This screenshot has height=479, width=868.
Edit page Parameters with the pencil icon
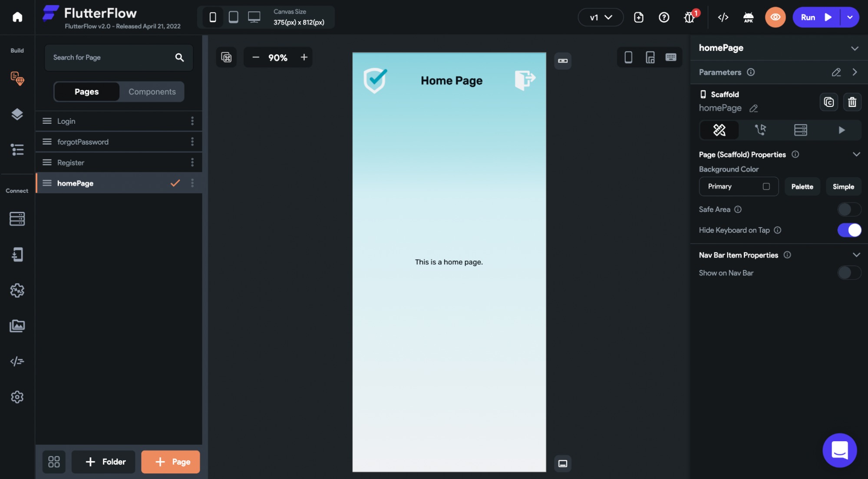tap(836, 72)
